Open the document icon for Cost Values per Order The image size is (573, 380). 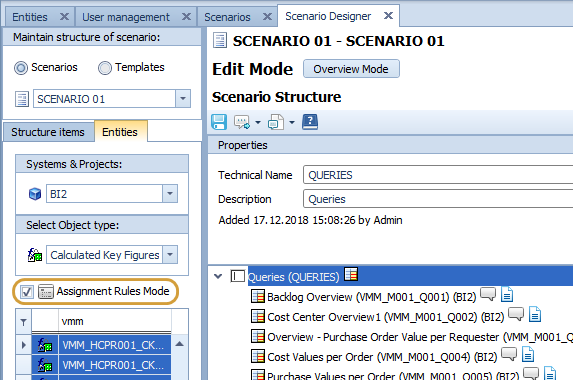point(528,354)
